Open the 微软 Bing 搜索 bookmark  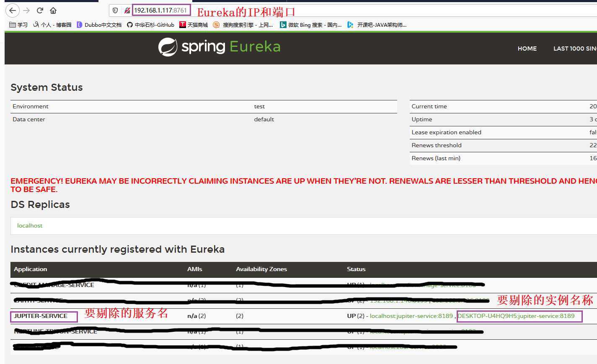click(311, 25)
